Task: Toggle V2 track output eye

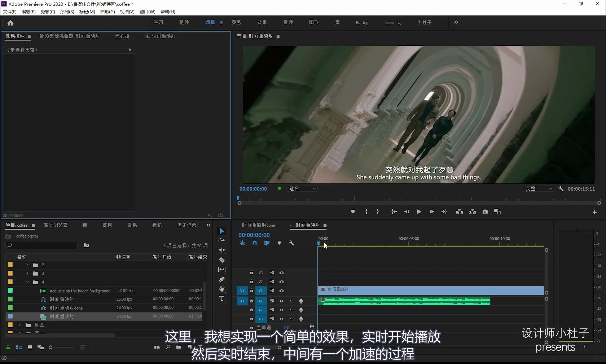Action: 282,282
